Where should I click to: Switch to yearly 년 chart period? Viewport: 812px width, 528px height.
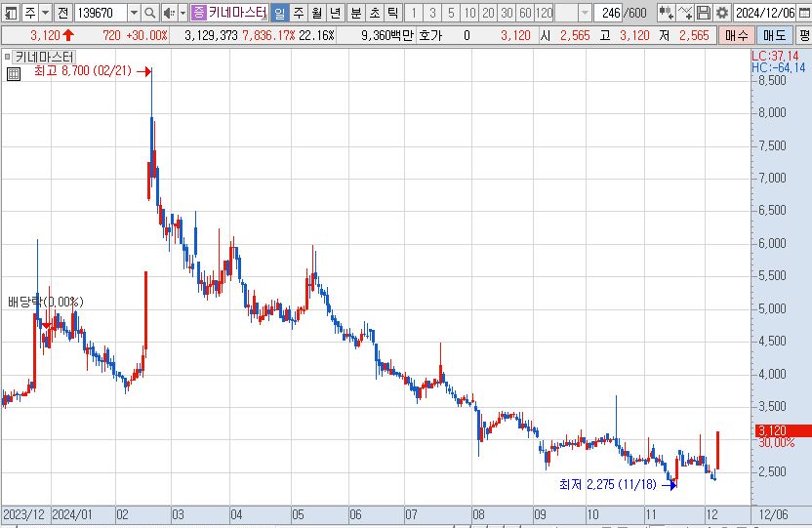pyautogui.click(x=336, y=13)
